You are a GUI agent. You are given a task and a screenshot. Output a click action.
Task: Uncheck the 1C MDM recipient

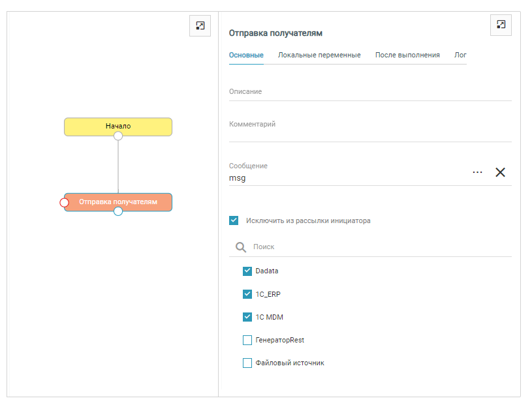pyautogui.click(x=247, y=317)
